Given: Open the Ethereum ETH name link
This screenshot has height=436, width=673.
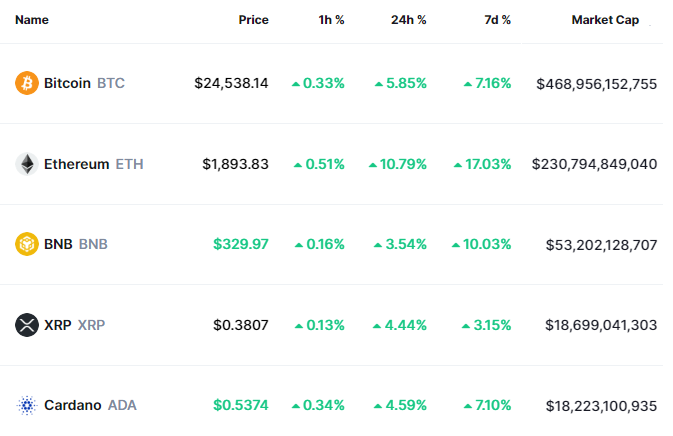Looking at the screenshot, I should 93,164.
